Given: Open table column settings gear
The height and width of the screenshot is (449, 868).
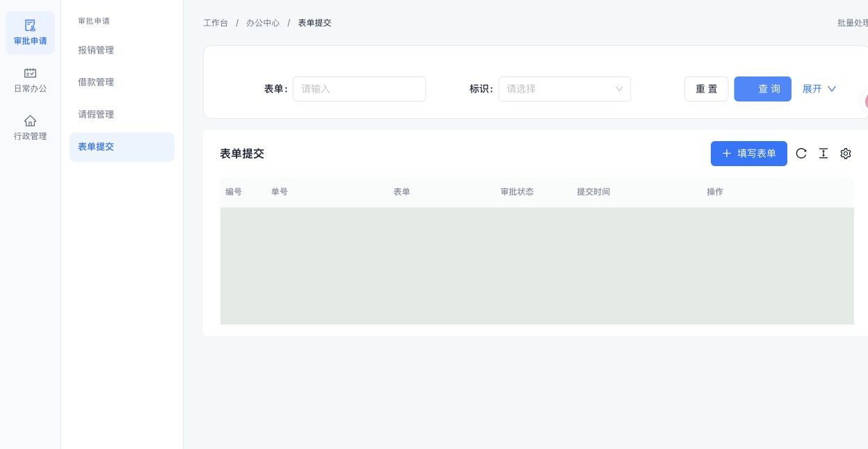Looking at the screenshot, I should pos(846,154).
